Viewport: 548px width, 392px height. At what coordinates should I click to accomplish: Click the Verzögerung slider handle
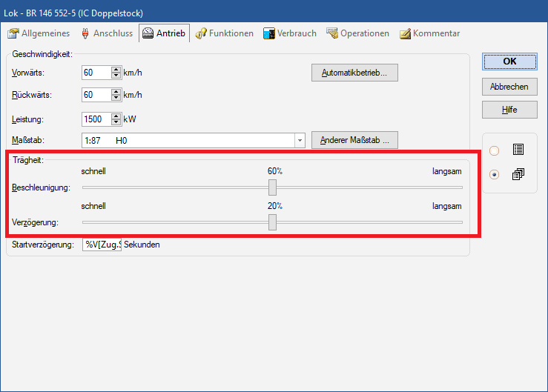(x=272, y=222)
